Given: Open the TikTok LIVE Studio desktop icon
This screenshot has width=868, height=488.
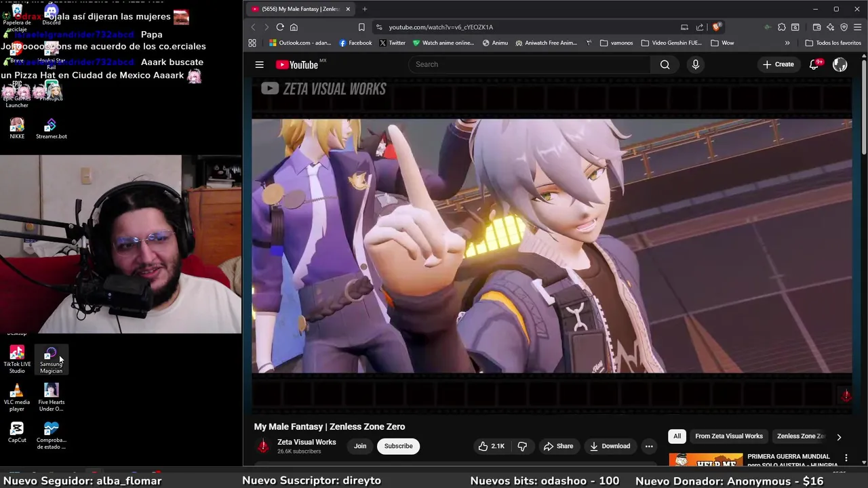Looking at the screenshot, I should [x=17, y=359].
